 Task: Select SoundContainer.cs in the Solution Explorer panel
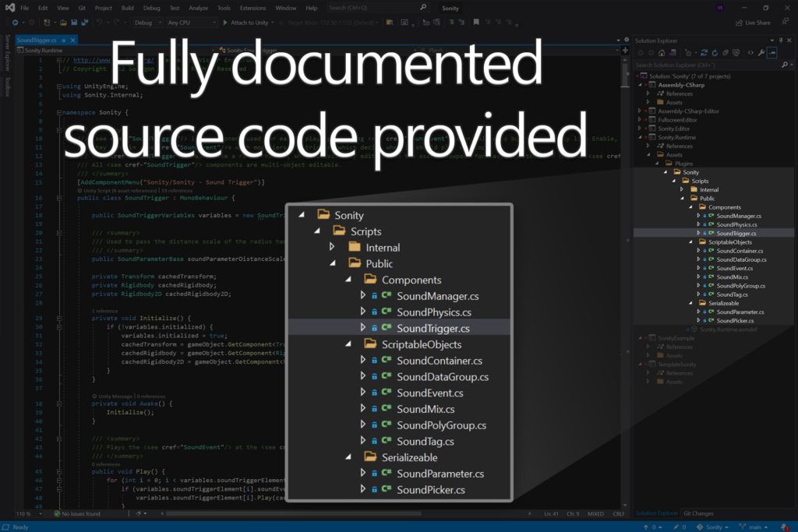(x=740, y=251)
